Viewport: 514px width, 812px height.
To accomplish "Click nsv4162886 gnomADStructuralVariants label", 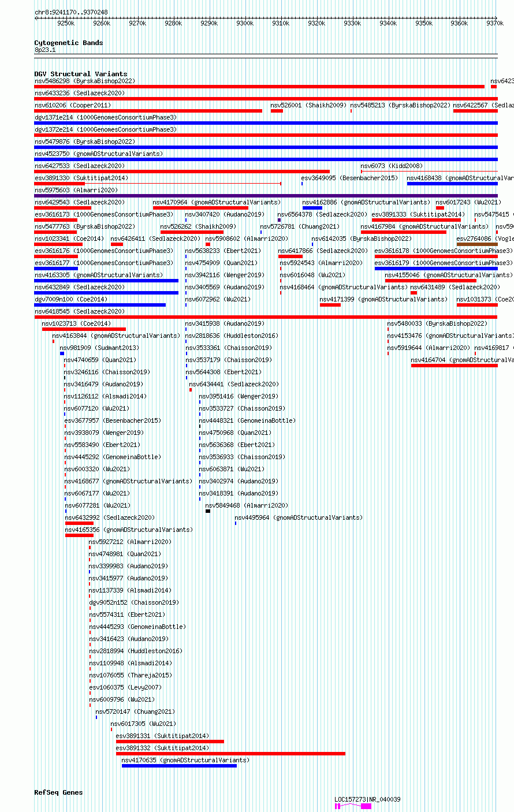I will click(366, 202).
